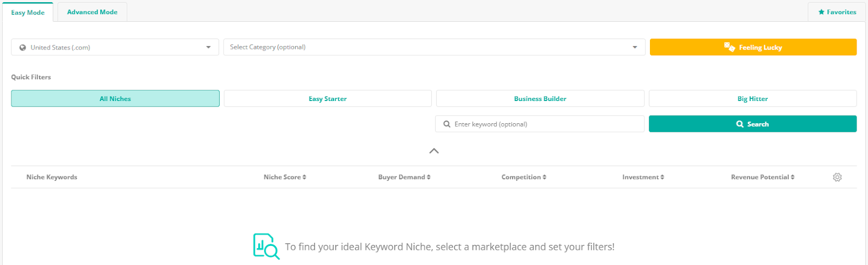
Task: Enable the Easy Starter quick filter
Action: (328, 99)
